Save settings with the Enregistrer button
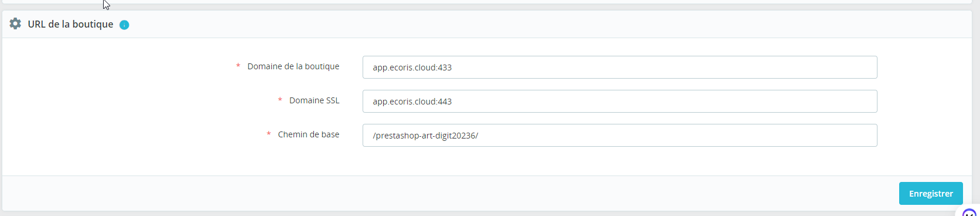This screenshot has height=216, width=980. (x=931, y=193)
